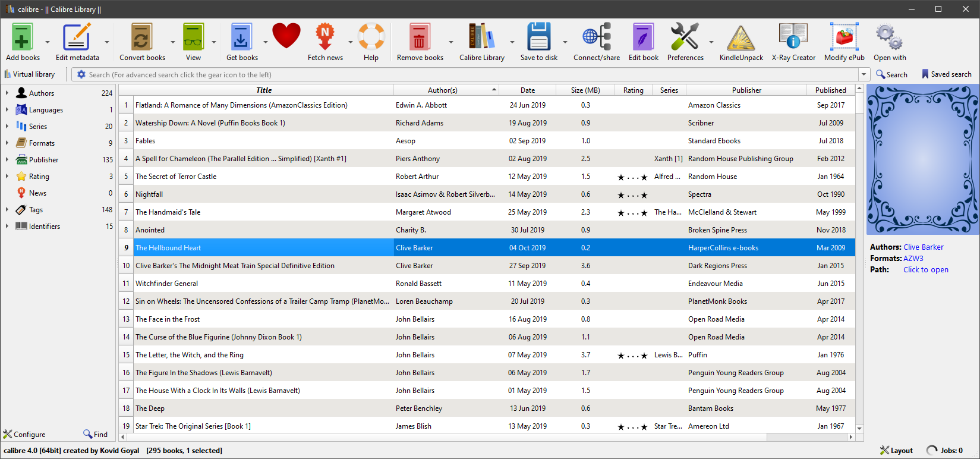Image resolution: width=980 pixels, height=459 pixels.
Task: Click the red heart donate icon
Action: pyautogui.click(x=286, y=36)
